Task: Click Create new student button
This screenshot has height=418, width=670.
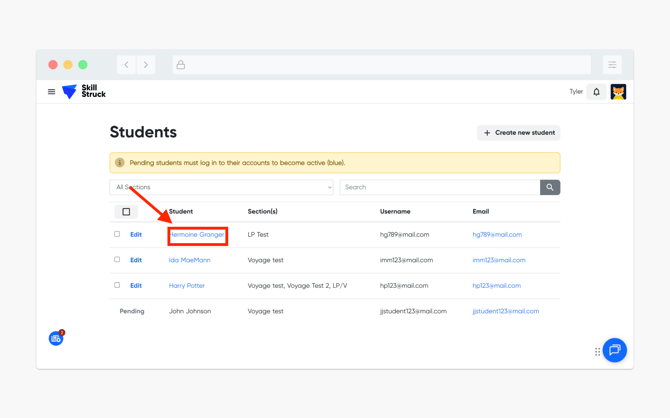Action: point(519,133)
